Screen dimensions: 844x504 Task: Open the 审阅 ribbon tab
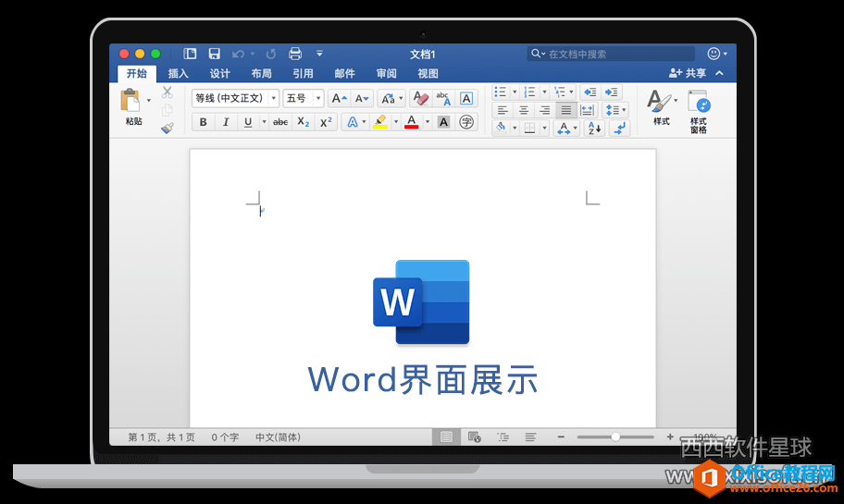tap(386, 74)
